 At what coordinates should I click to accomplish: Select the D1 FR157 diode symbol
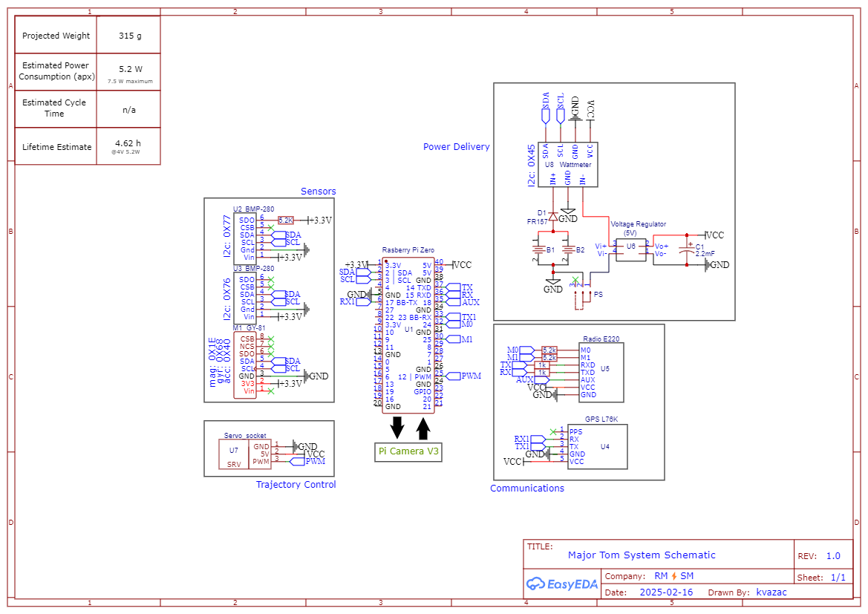click(x=552, y=217)
